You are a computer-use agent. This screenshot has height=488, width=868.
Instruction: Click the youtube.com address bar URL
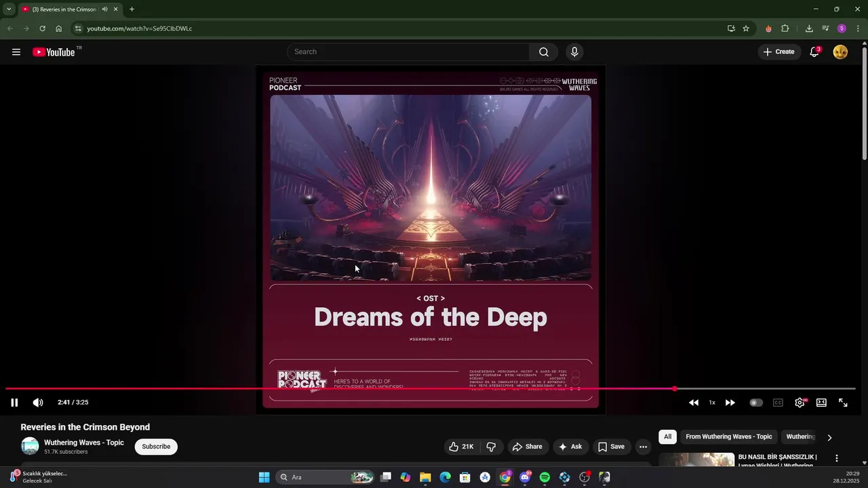click(x=140, y=28)
